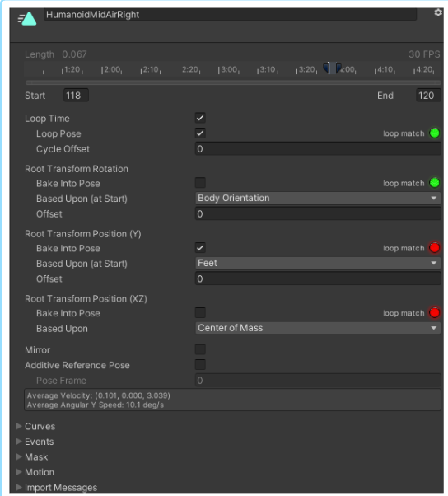The height and width of the screenshot is (496, 448).
Task: Click the red loop match indicator for Position (Y)
Action: [434, 248]
